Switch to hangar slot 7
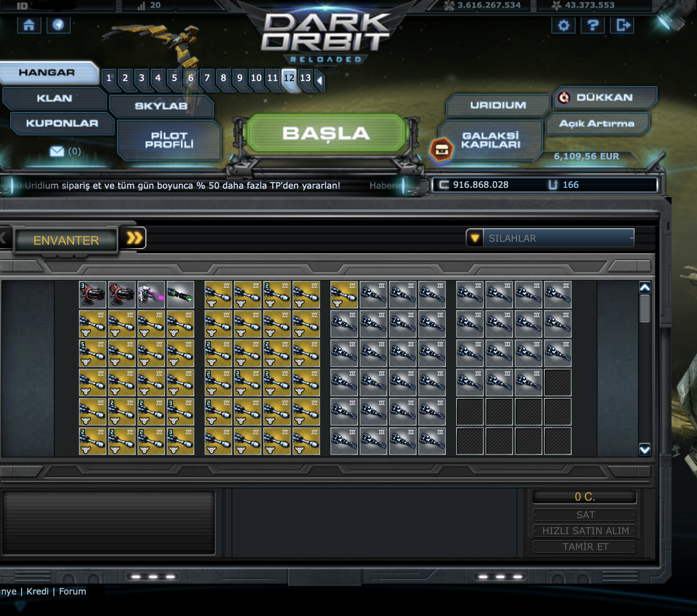Image resolution: width=697 pixels, height=616 pixels. [207, 78]
